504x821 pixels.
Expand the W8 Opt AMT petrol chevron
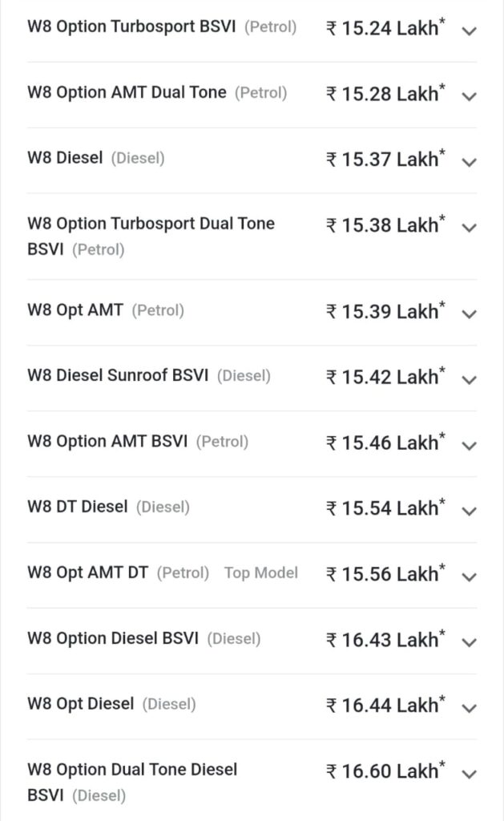pos(470,313)
